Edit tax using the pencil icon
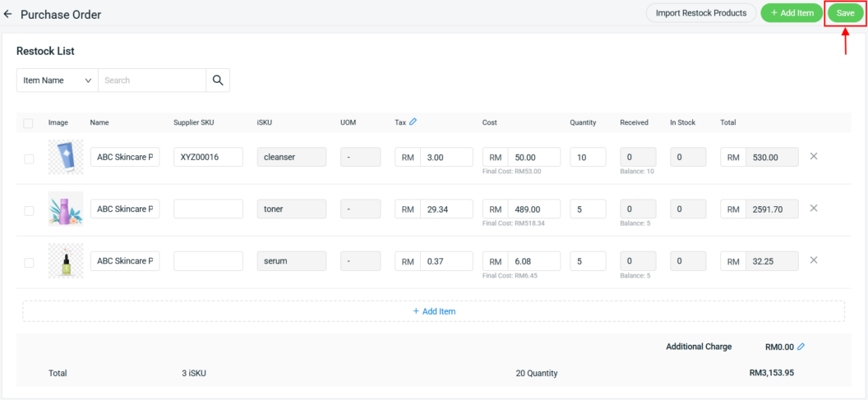Image resolution: width=868 pixels, height=400 pixels. pos(413,122)
